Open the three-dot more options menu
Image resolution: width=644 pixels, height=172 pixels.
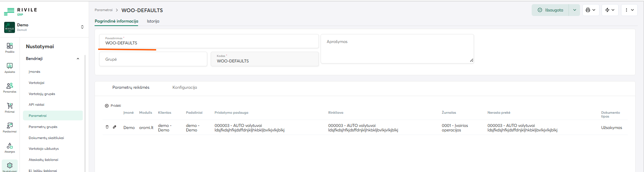[629, 10]
